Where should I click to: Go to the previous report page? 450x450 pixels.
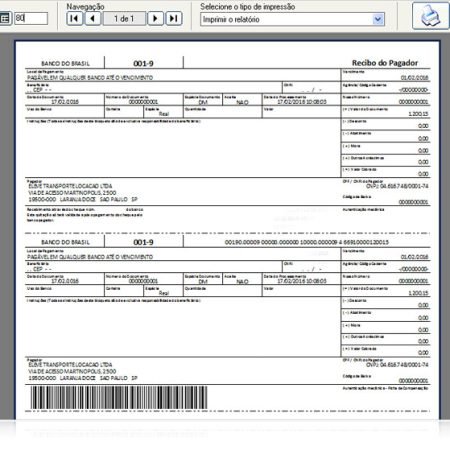tap(93, 18)
